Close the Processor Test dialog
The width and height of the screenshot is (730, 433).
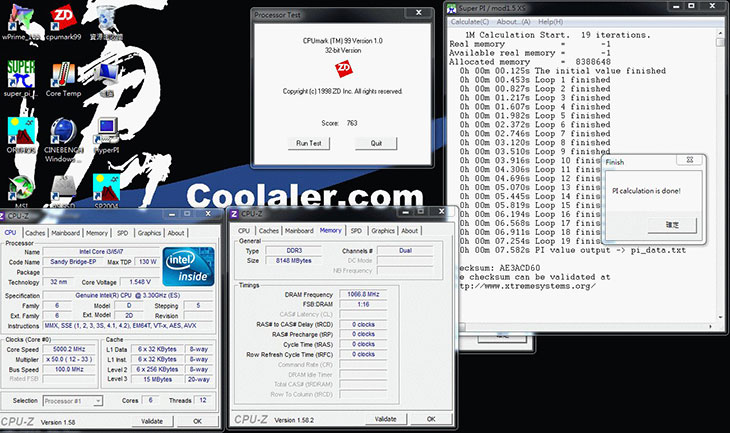point(419,13)
